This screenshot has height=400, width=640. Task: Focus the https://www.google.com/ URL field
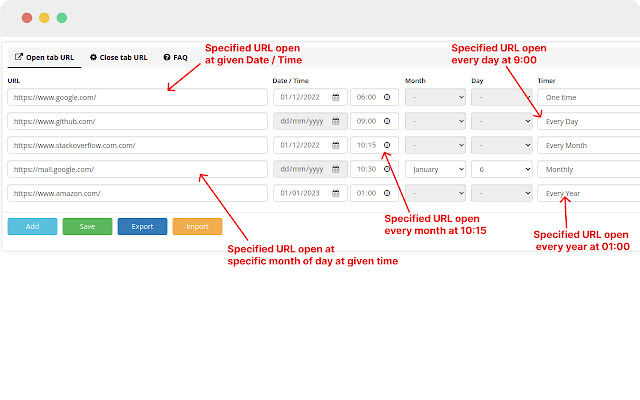138,97
